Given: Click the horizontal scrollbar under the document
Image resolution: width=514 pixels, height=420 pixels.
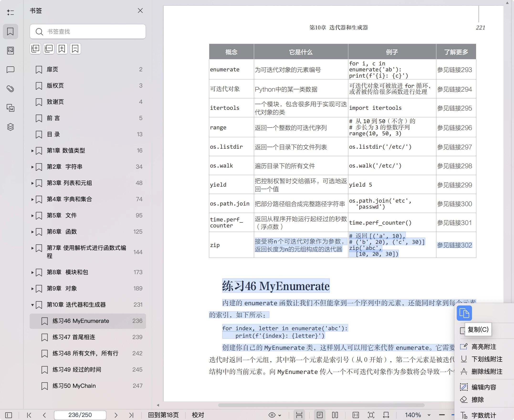Looking at the screenshot, I should pos(321,405).
